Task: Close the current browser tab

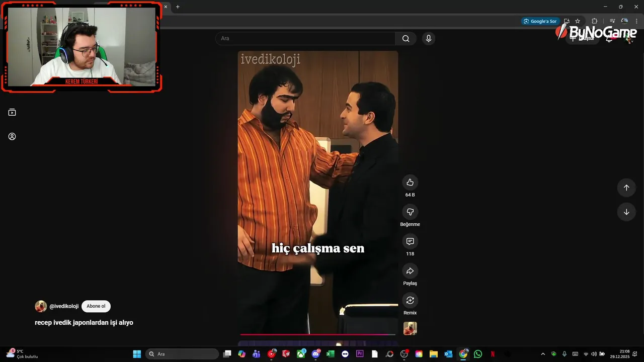Action: pyautogui.click(x=166, y=7)
